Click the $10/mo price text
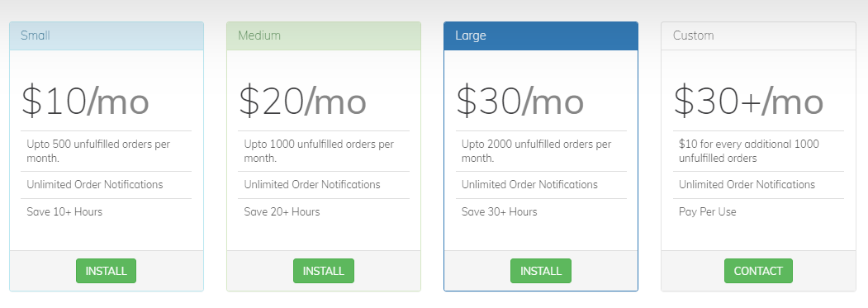 click(x=85, y=102)
